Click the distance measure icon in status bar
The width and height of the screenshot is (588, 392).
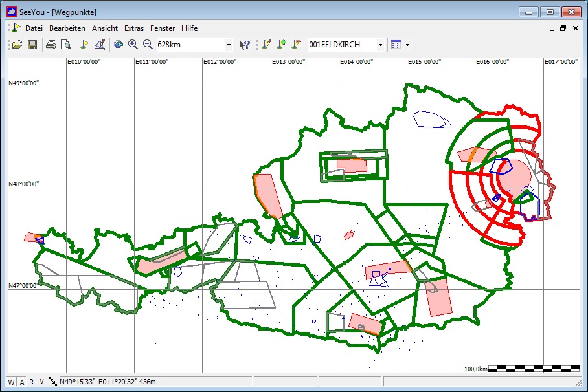point(52,382)
